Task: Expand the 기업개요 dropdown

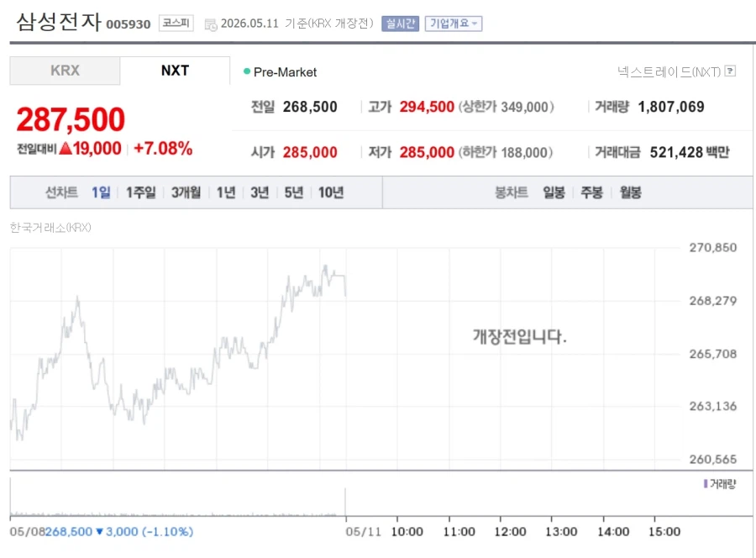Action: tap(454, 24)
